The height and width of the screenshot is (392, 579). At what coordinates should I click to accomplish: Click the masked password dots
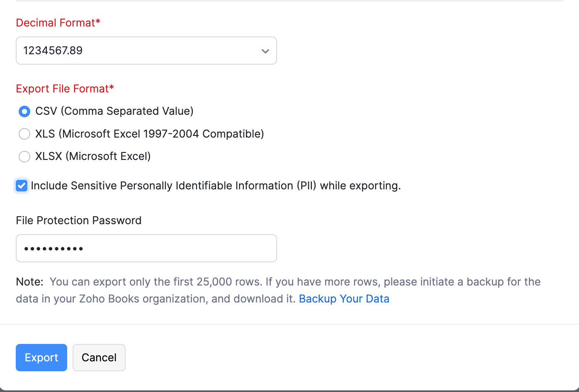54,249
